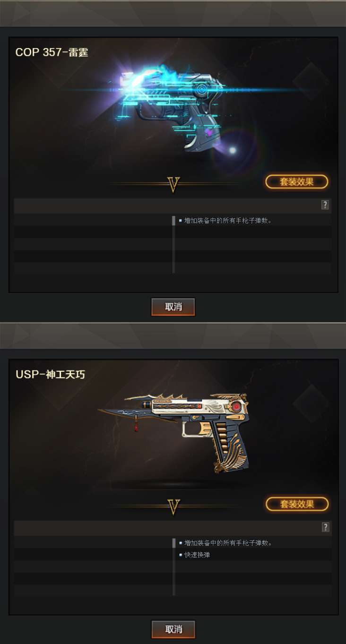The image size is (346, 644).
Task: Select 快速换弹 effect entry
Action: click(x=197, y=555)
